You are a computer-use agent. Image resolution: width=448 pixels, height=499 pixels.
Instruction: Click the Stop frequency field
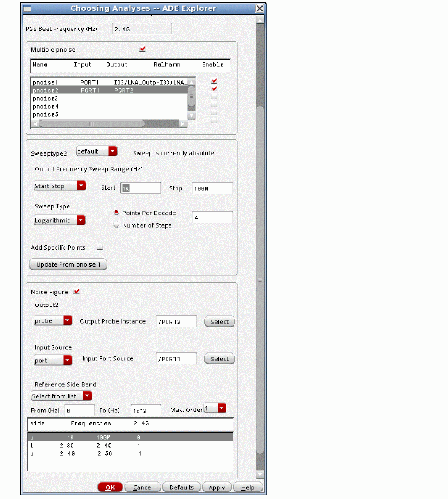click(212, 188)
